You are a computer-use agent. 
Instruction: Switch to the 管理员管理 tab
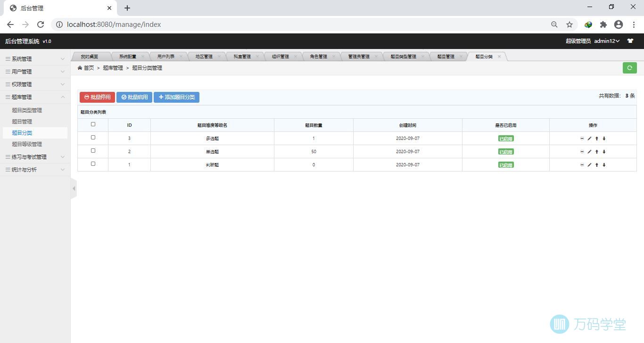coord(359,57)
